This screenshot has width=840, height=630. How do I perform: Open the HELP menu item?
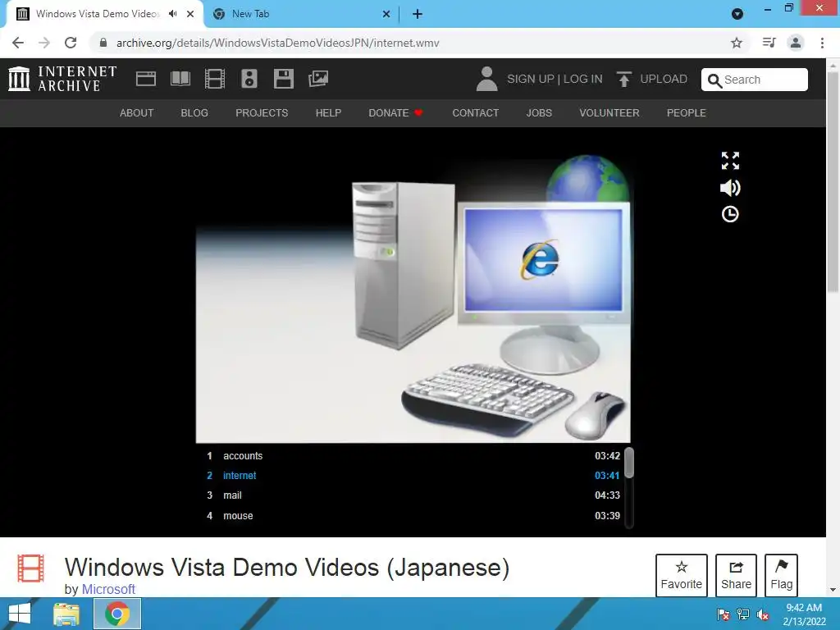pyautogui.click(x=328, y=113)
